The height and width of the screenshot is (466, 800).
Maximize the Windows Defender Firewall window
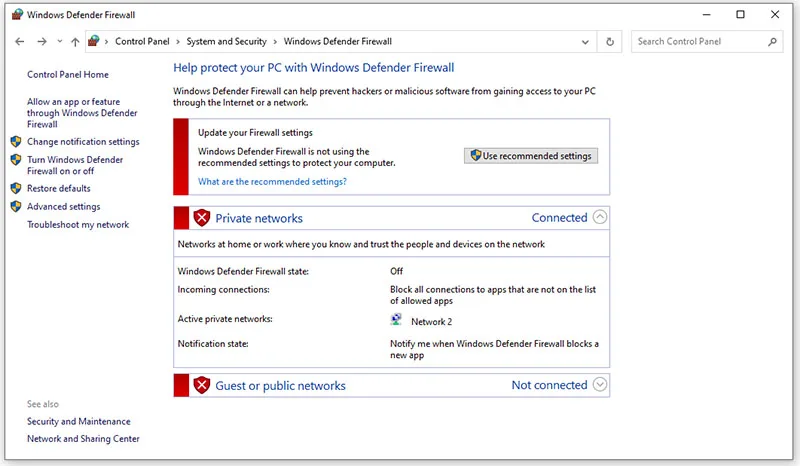740,15
